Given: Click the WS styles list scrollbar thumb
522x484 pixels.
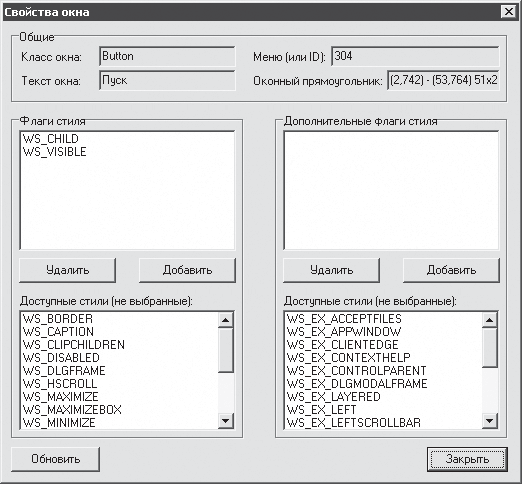Looking at the screenshot, I should pyautogui.click(x=226, y=350).
